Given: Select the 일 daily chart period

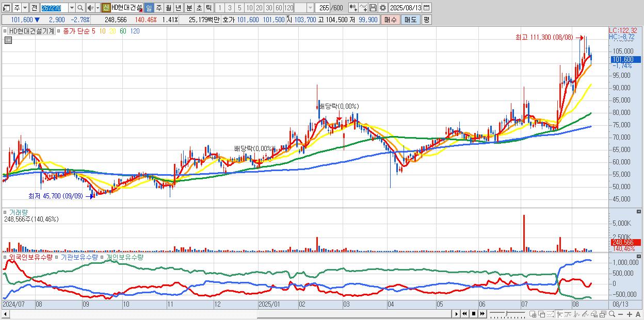Looking at the screenshot, I should [149, 8].
